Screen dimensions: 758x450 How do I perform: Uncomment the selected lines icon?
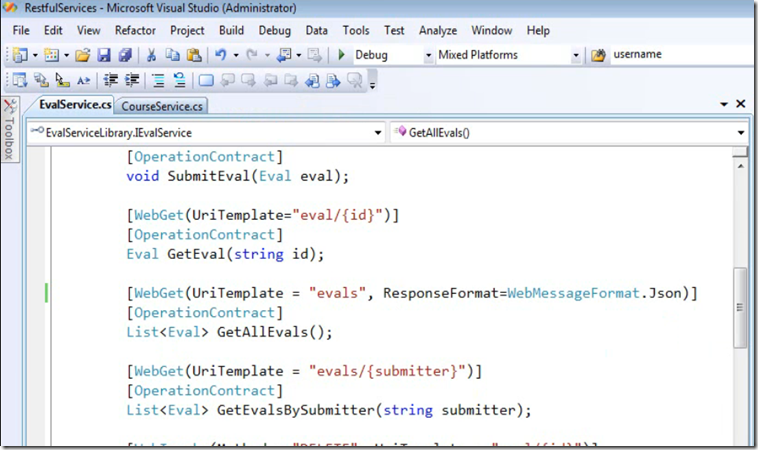tap(179, 80)
